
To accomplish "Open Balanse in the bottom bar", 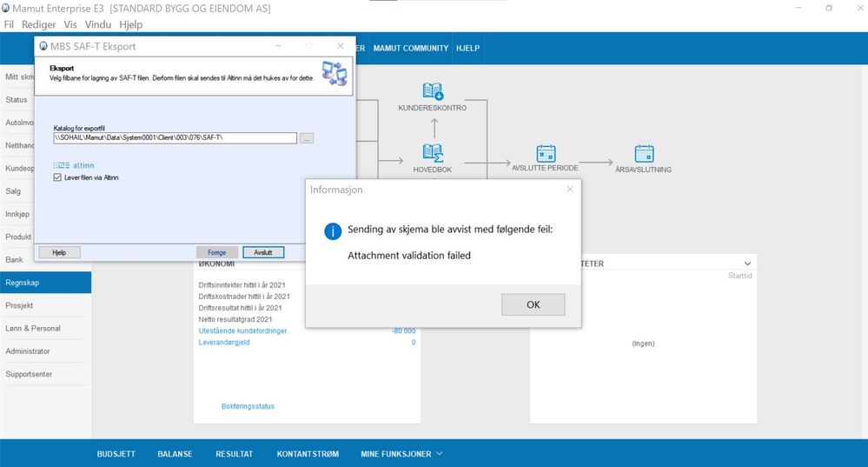I will pos(175,454).
